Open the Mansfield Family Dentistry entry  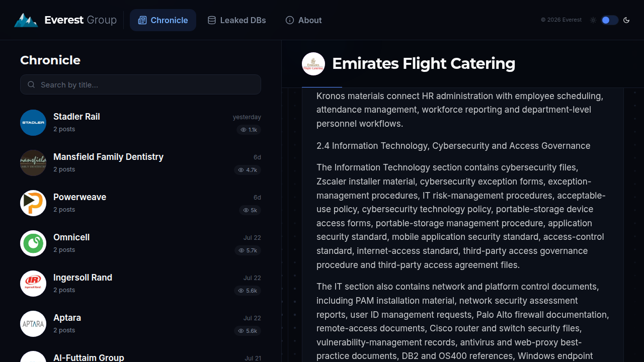tap(140, 163)
